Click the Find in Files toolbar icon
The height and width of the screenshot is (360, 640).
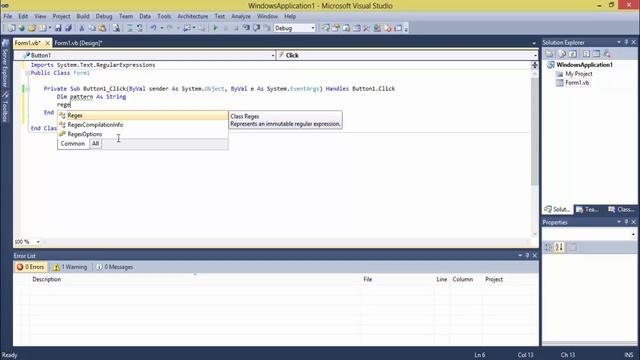(x=116, y=28)
